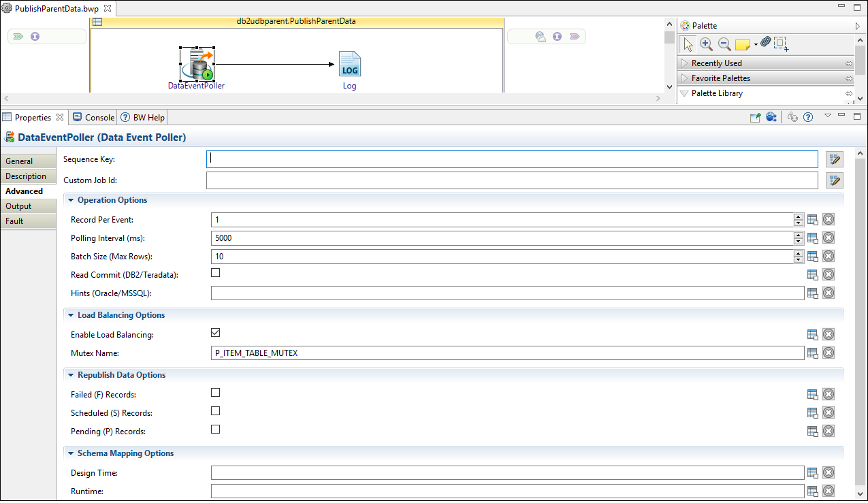Open module property picker for Mutex Name
The height and width of the screenshot is (503, 868).
coord(812,353)
